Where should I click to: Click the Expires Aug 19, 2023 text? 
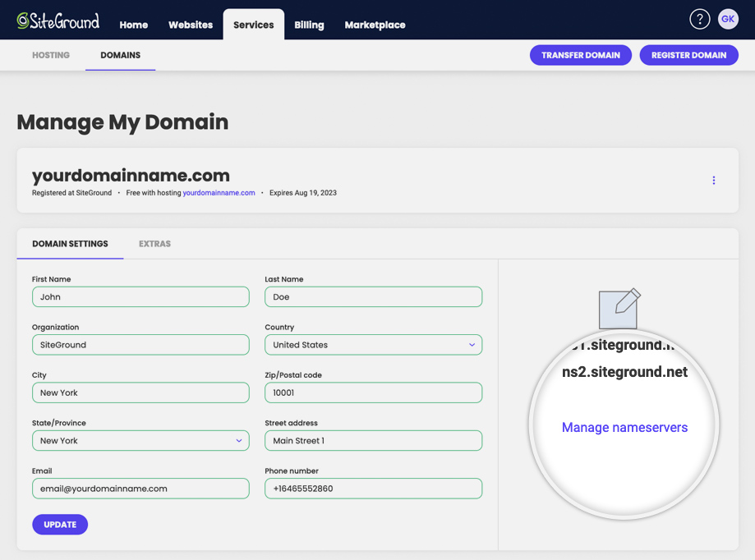tap(303, 193)
